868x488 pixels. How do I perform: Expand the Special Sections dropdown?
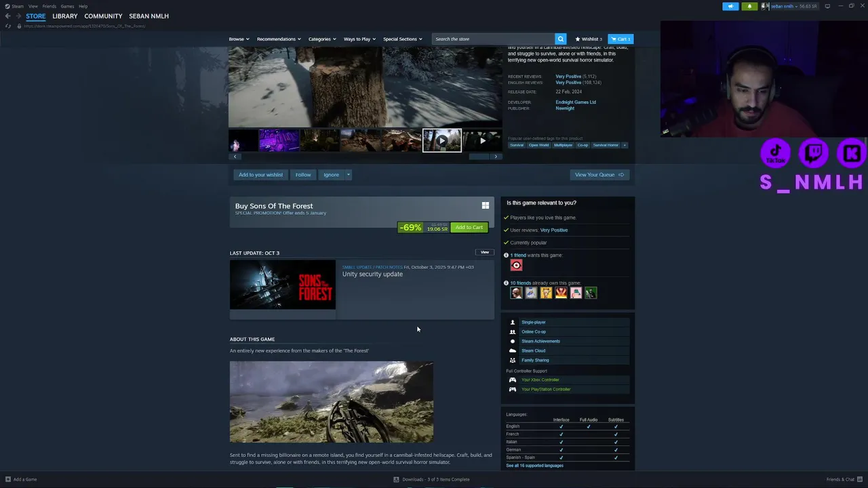click(x=402, y=39)
